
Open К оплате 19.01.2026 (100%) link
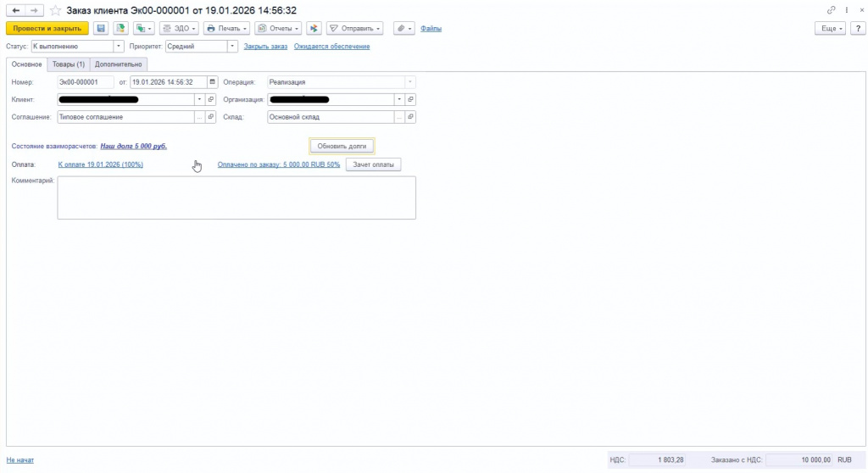100,164
